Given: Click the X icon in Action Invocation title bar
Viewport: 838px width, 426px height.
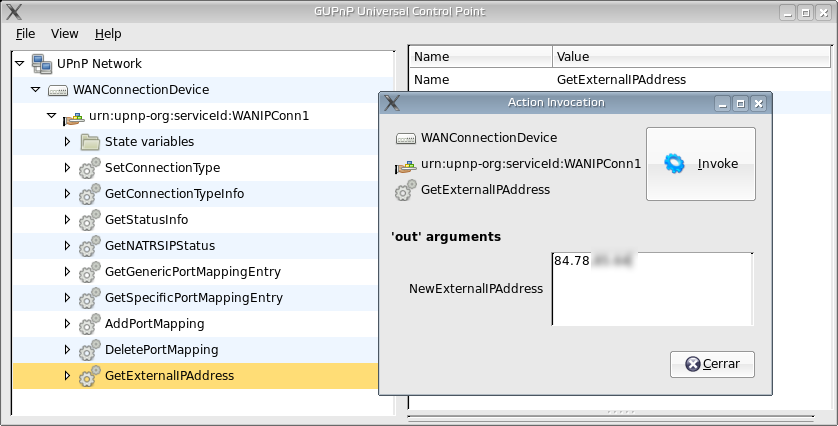Looking at the screenshot, I should pyautogui.click(x=392, y=103).
